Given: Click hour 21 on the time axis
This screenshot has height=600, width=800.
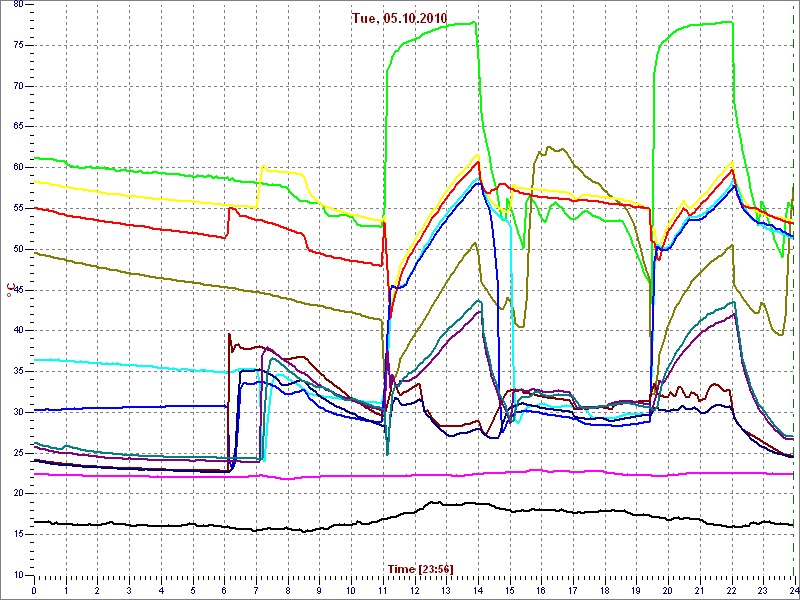Looking at the screenshot, I should pos(699,590).
